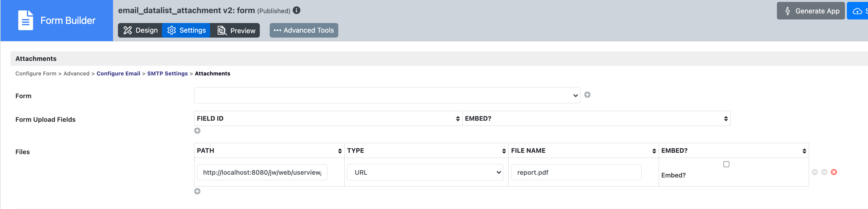
Task: Open the Form dropdown
Action: pyautogui.click(x=387, y=95)
